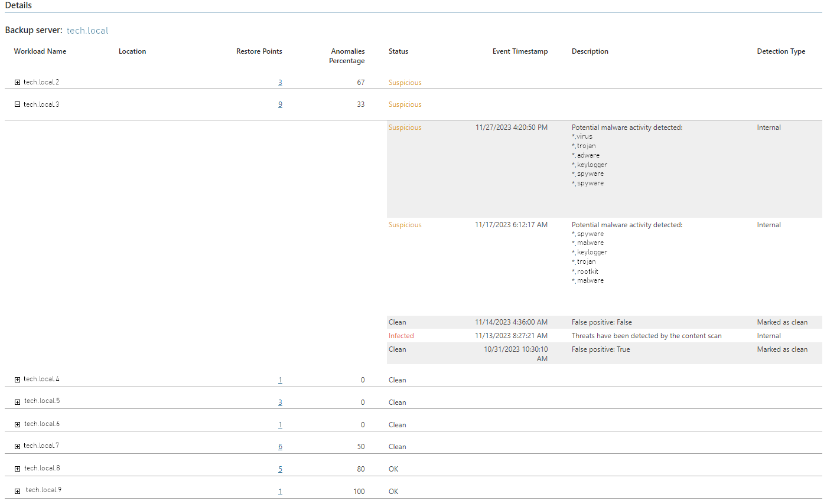Click anomalies percentage 33 for tech.local.3
The height and width of the screenshot is (504, 827).
coord(361,104)
